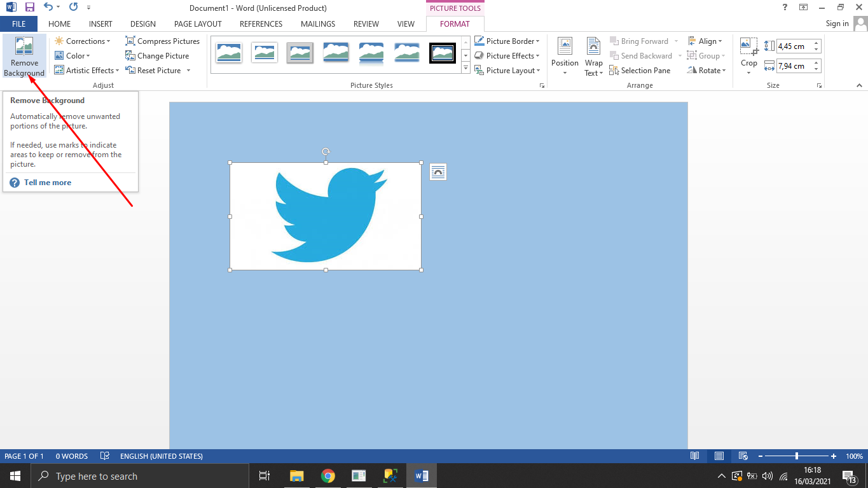
Task: Click the Layout Options button beside the picture
Action: coord(438,172)
